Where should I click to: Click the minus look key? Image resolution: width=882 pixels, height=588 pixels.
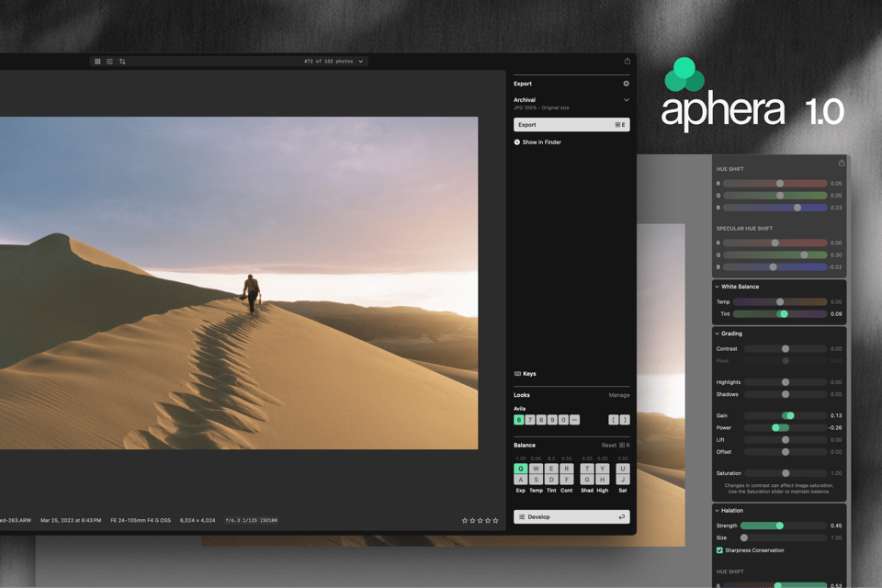point(575,420)
